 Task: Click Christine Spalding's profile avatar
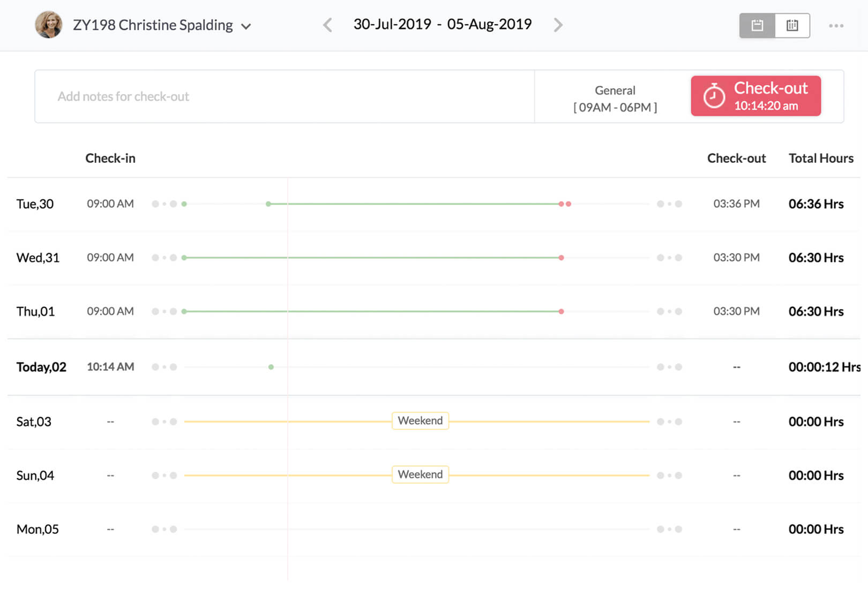click(x=48, y=25)
